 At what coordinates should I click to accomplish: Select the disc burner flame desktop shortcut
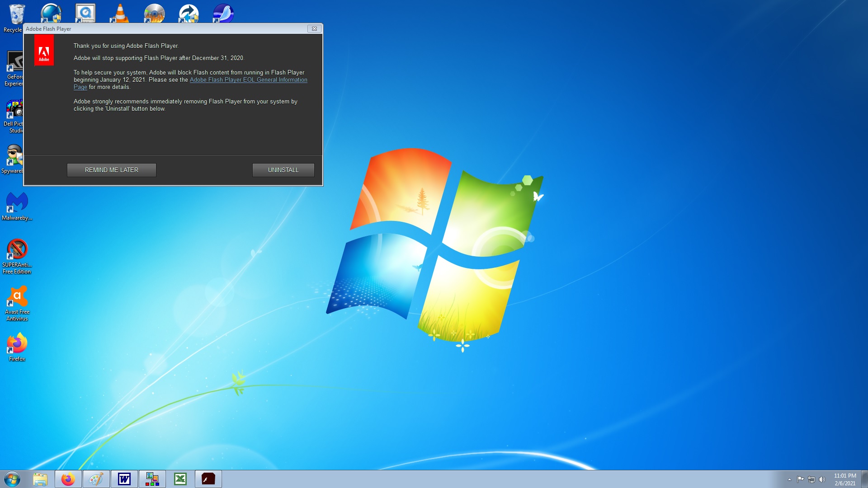click(154, 13)
